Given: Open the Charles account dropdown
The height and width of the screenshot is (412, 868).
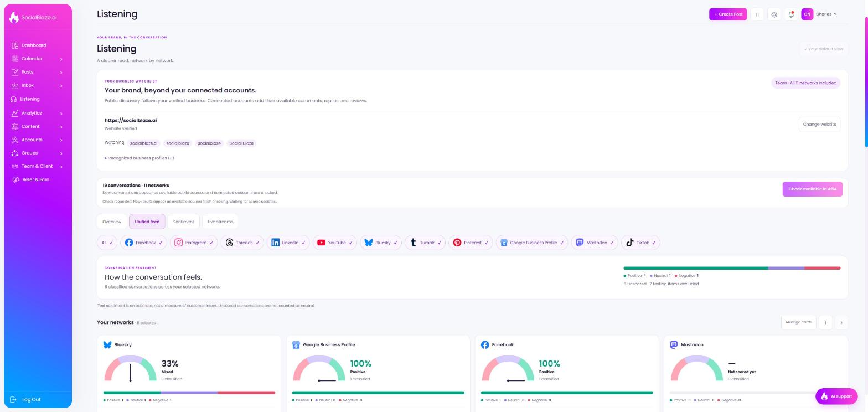Looking at the screenshot, I should pos(826,14).
